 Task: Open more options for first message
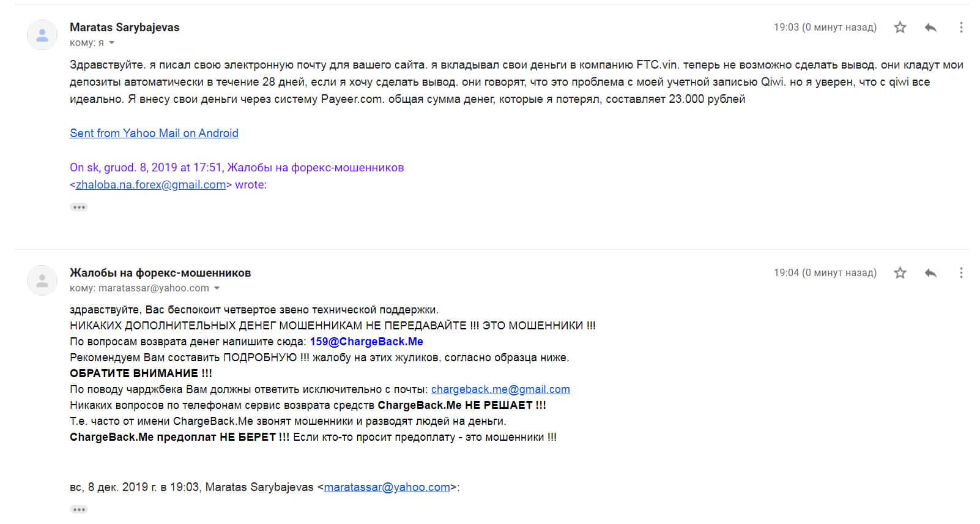coord(961,28)
